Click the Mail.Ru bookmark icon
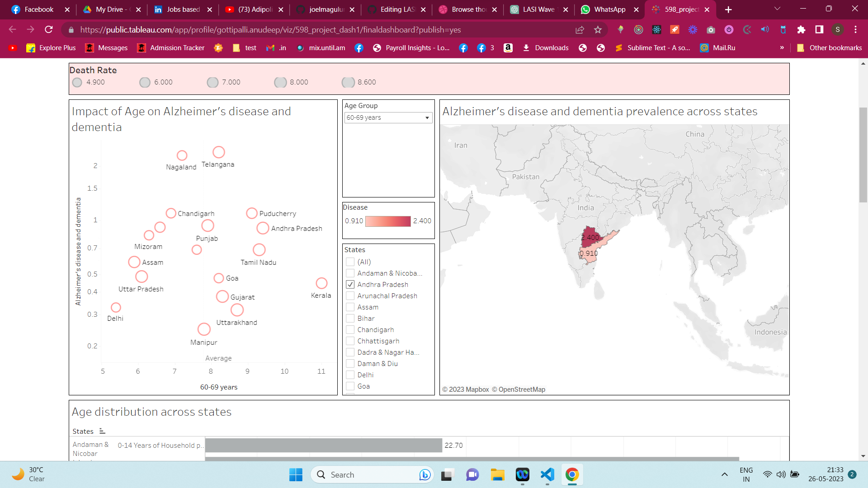Image resolution: width=868 pixels, height=488 pixels. point(705,47)
